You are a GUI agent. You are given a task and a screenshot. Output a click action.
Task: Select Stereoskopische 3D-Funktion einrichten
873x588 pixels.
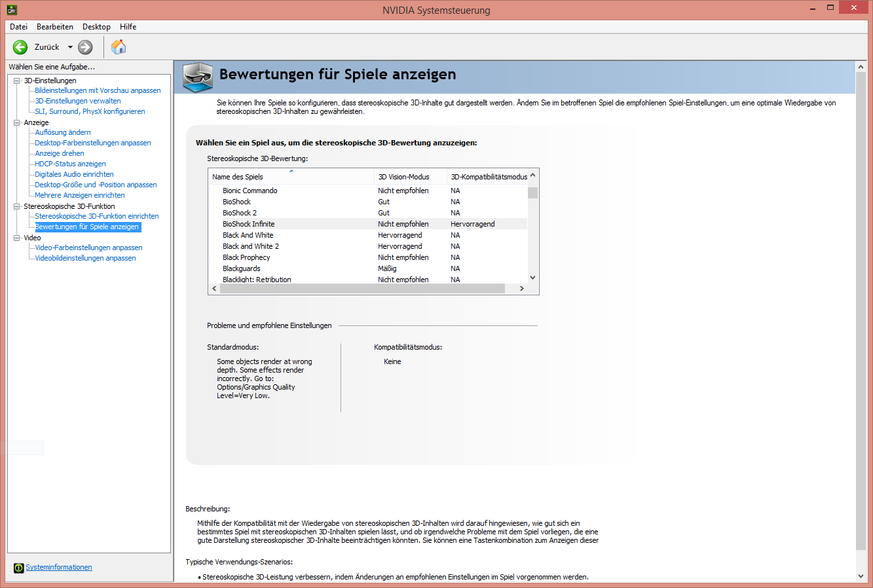point(97,216)
